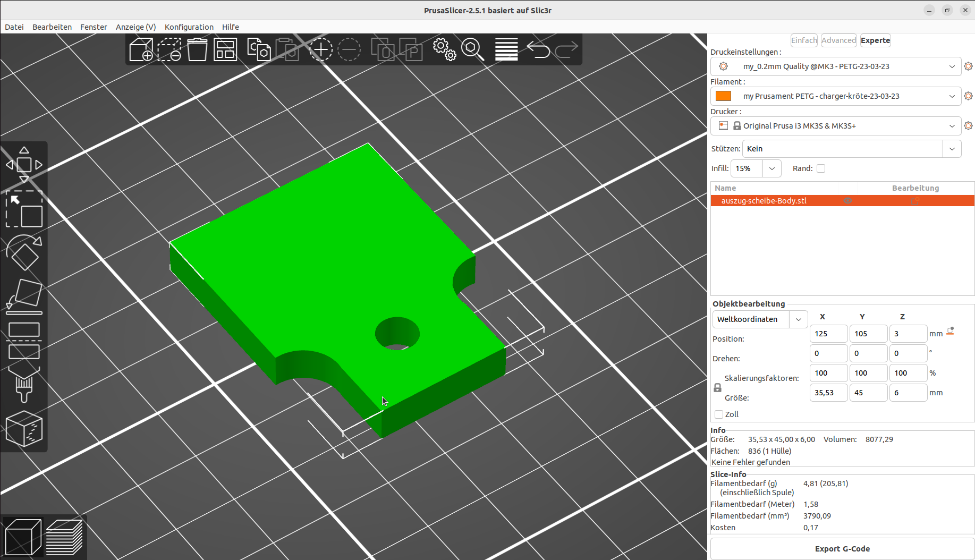The width and height of the screenshot is (975, 560).
Task: Select the Place on face tool
Action: click(x=24, y=296)
